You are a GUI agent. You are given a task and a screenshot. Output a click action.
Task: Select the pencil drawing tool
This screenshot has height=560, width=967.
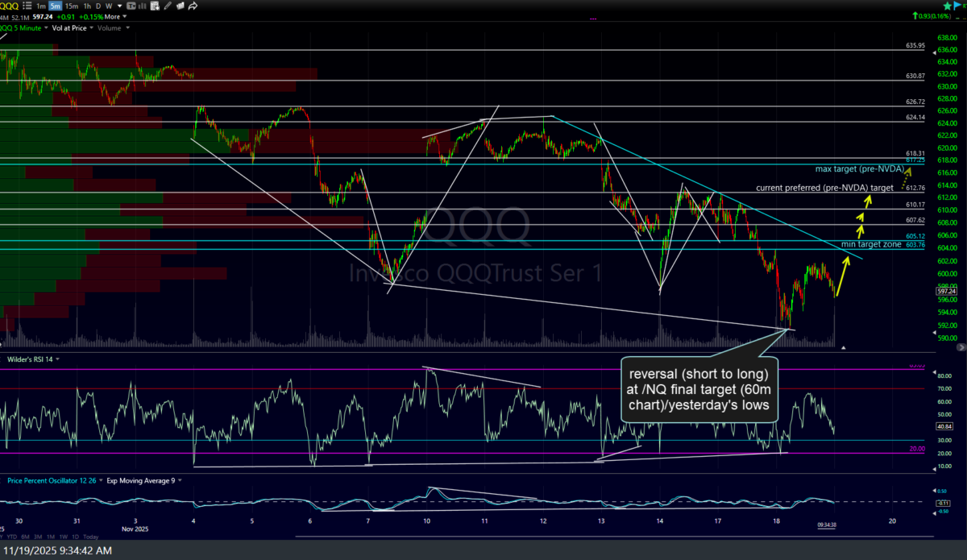point(168,6)
